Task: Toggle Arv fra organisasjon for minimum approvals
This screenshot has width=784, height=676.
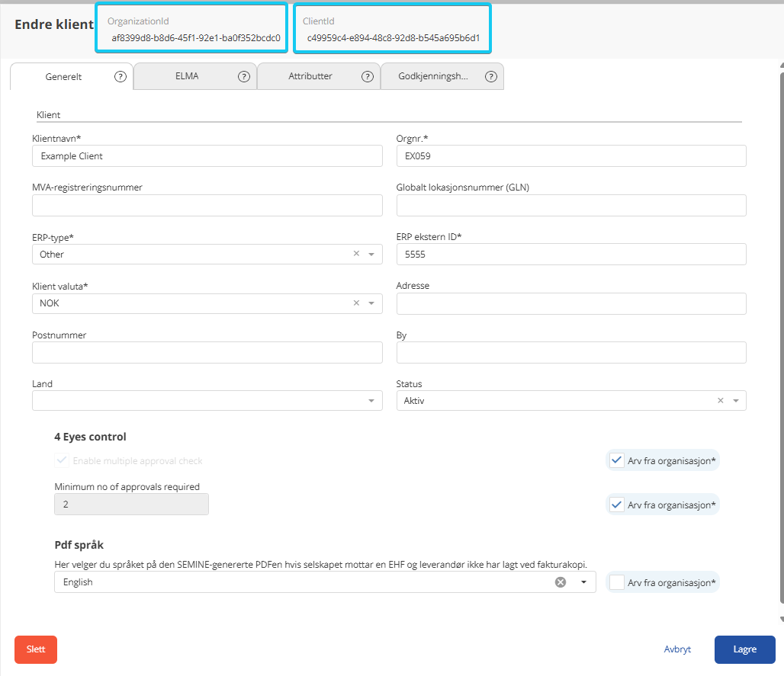Action: 617,505
